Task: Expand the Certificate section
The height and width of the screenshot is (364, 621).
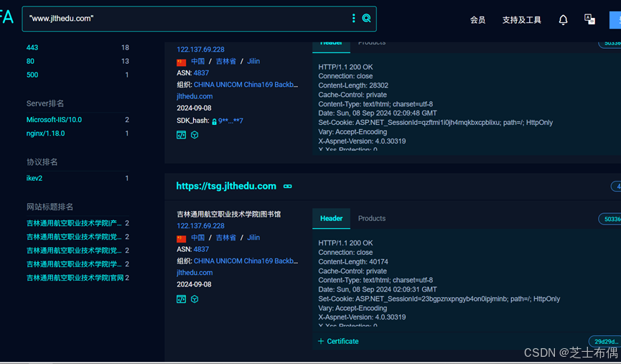Action: click(x=338, y=341)
